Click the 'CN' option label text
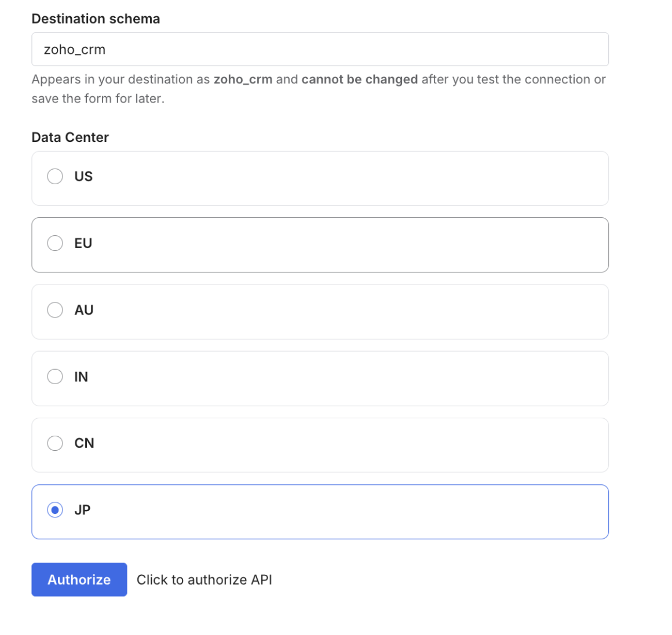Viewport: 672px width, 635px height. coord(84,443)
